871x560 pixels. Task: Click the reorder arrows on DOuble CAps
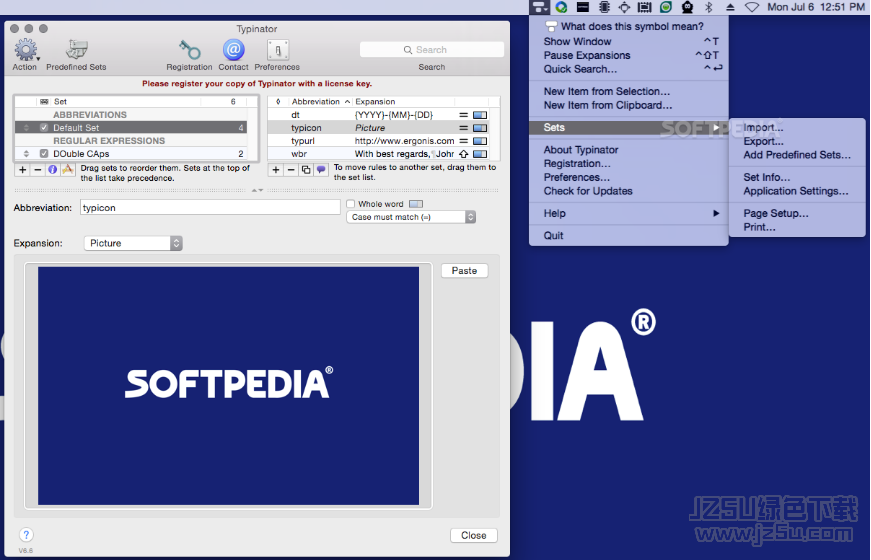[x=26, y=153]
